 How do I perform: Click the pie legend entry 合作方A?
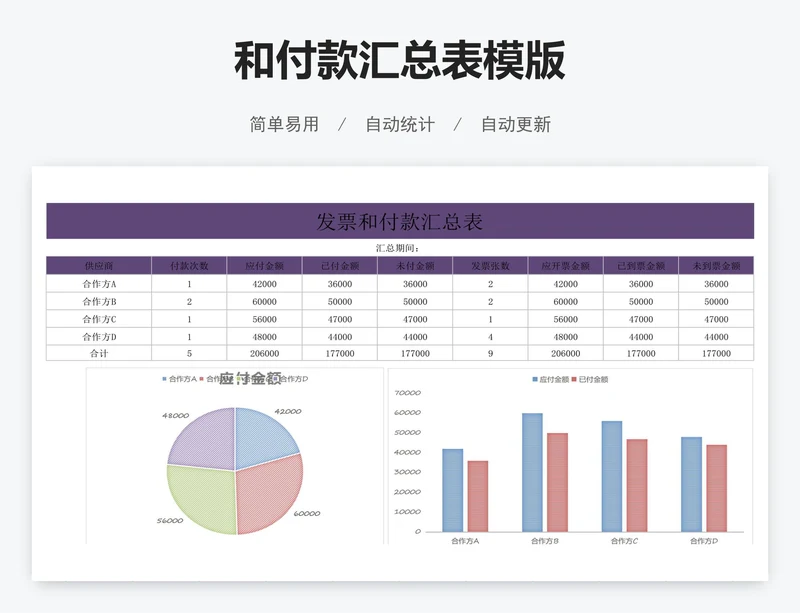[x=179, y=379]
